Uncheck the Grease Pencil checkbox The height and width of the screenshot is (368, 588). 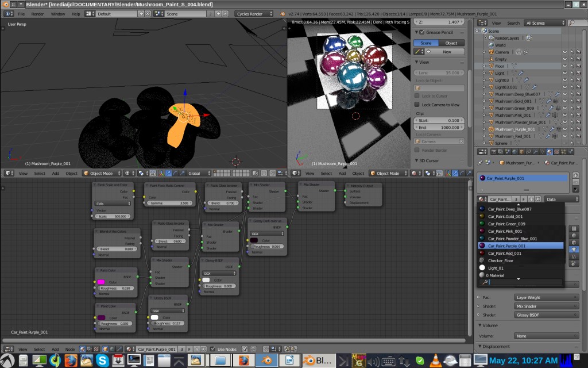(x=421, y=32)
